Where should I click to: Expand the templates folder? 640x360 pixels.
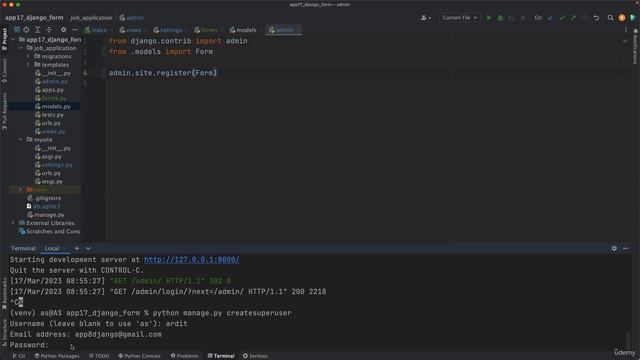click(x=28, y=64)
